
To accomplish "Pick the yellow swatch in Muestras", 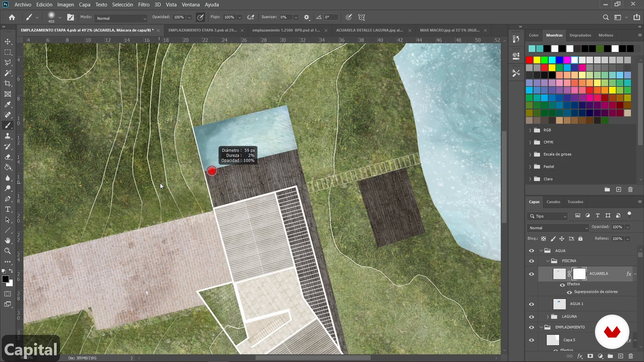I will [537, 60].
